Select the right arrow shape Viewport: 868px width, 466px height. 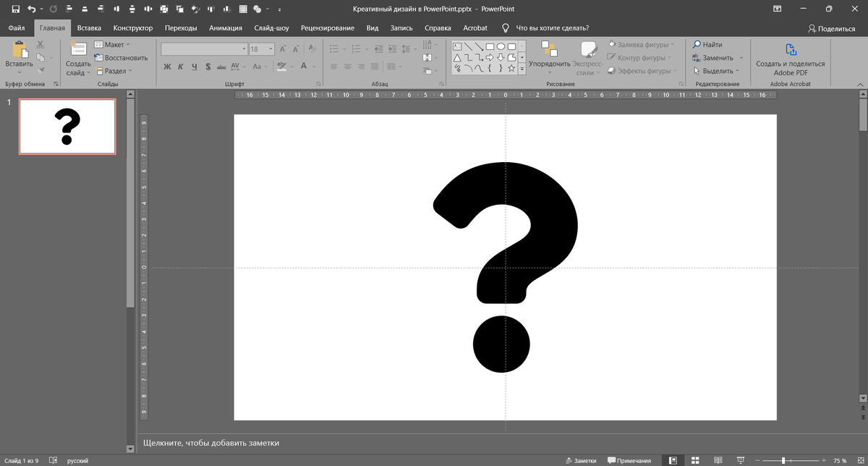click(x=490, y=57)
